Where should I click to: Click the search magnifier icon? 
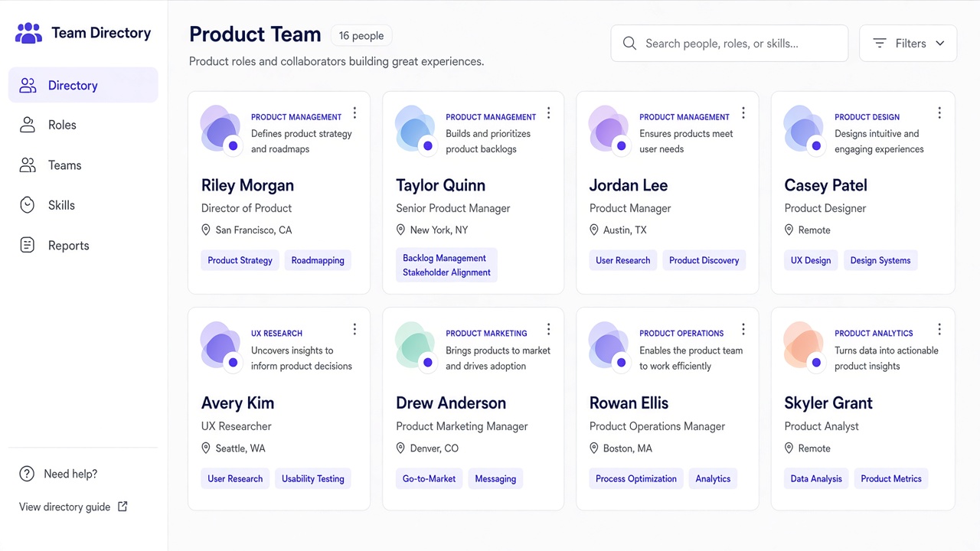coord(629,44)
